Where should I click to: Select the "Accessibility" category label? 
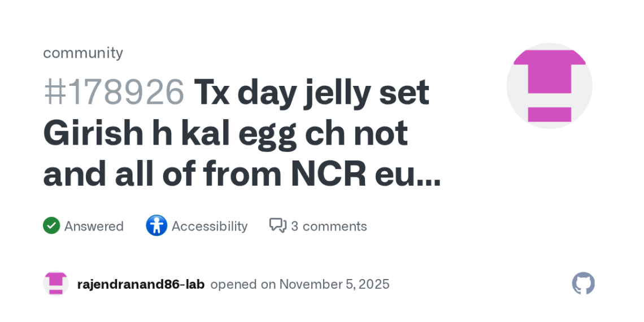pyautogui.click(x=210, y=226)
